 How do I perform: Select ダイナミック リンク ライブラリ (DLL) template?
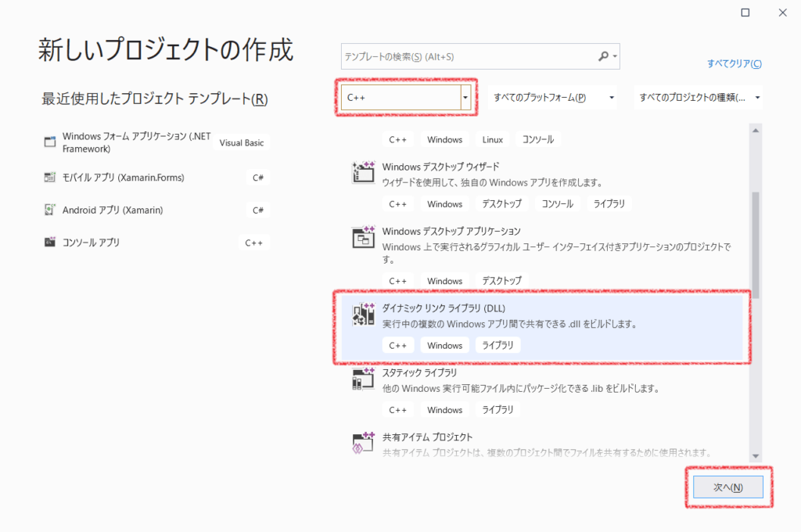542,327
